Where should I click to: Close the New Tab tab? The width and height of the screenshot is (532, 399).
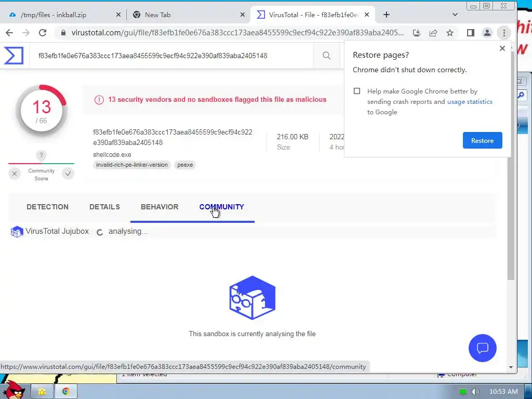click(x=242, y=15)
